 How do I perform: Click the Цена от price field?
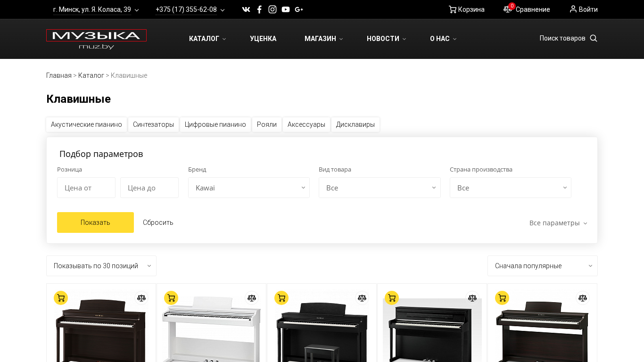click(86, 188)
